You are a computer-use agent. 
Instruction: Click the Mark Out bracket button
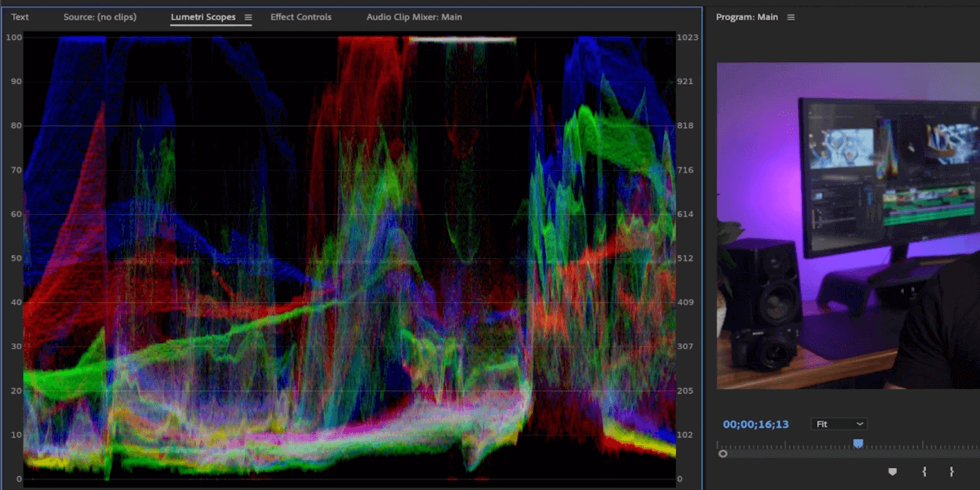951,471
